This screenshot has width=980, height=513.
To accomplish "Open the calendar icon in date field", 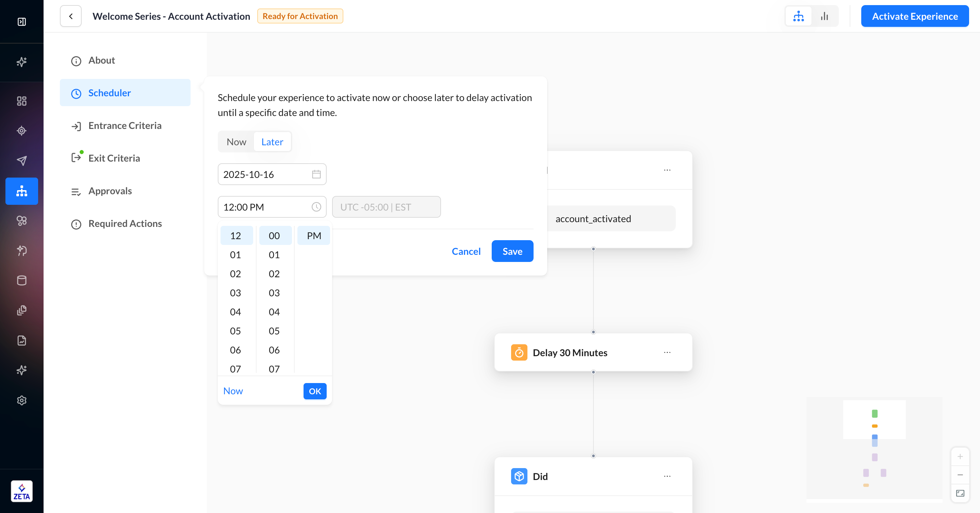I will [x=316, y=174].
